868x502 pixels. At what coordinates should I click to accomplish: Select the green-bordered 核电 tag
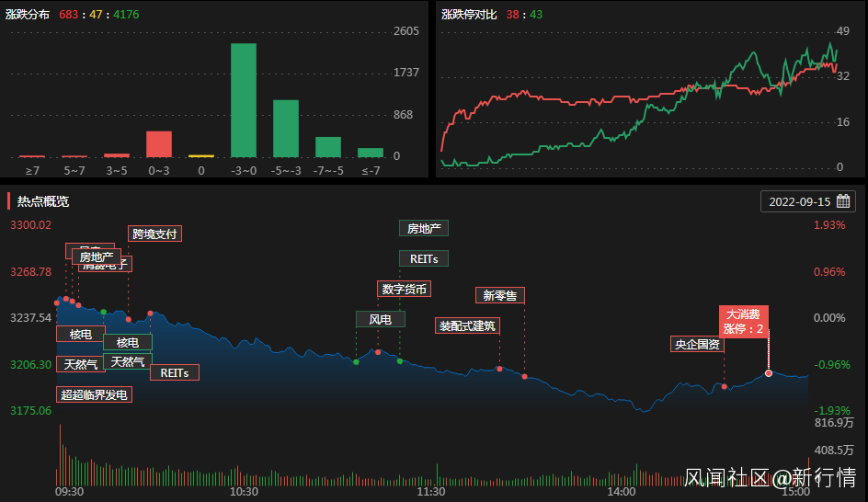(127, 342)
